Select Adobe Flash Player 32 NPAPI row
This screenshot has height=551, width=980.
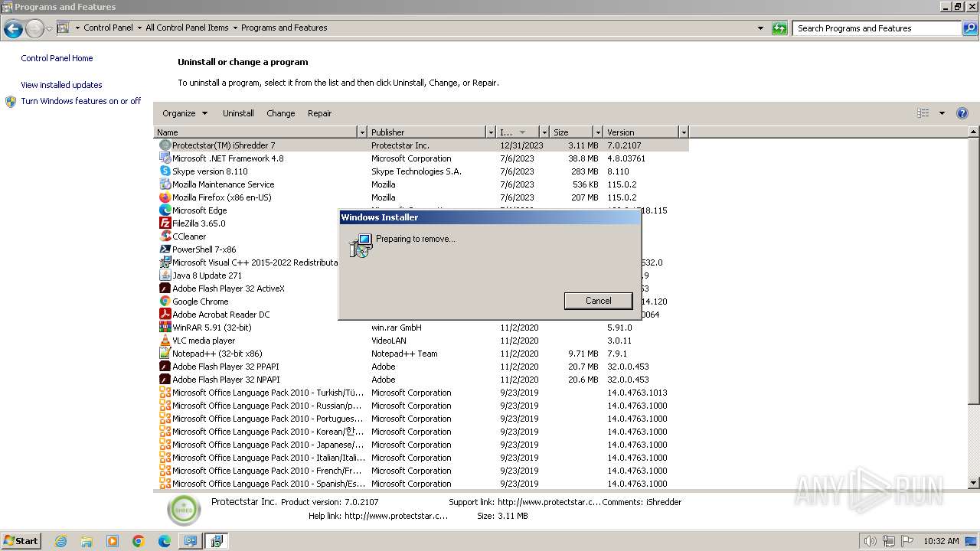tap(421, 380)
